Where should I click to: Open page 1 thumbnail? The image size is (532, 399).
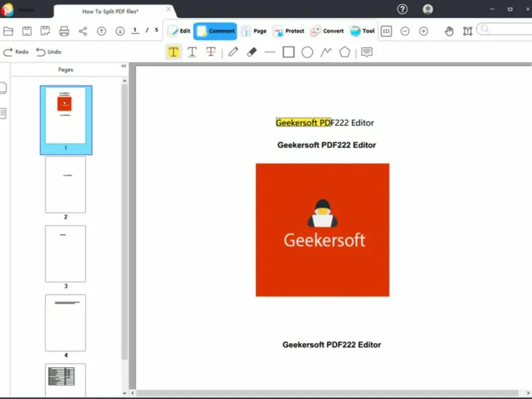[66, 120]
